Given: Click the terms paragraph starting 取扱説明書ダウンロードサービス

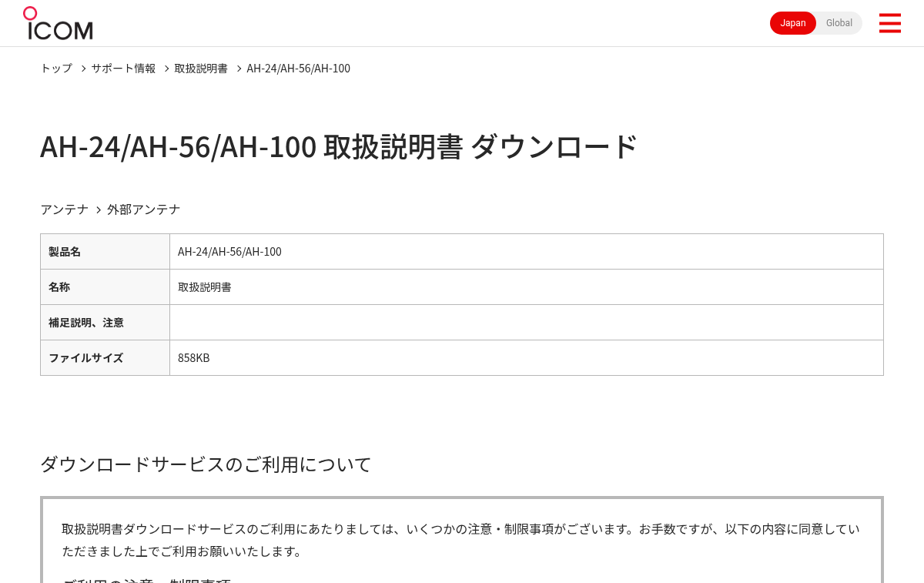Looking at the screenshot, I should coord(460,540).
